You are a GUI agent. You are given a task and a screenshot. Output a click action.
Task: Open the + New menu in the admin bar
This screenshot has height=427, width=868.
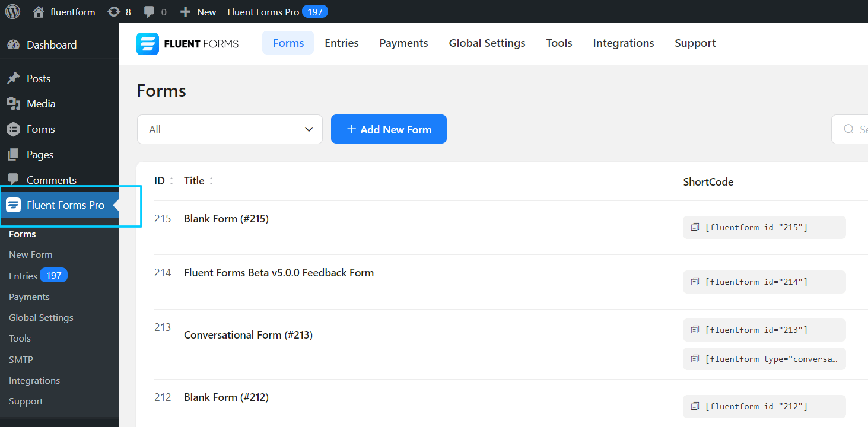tap(198, 11)
